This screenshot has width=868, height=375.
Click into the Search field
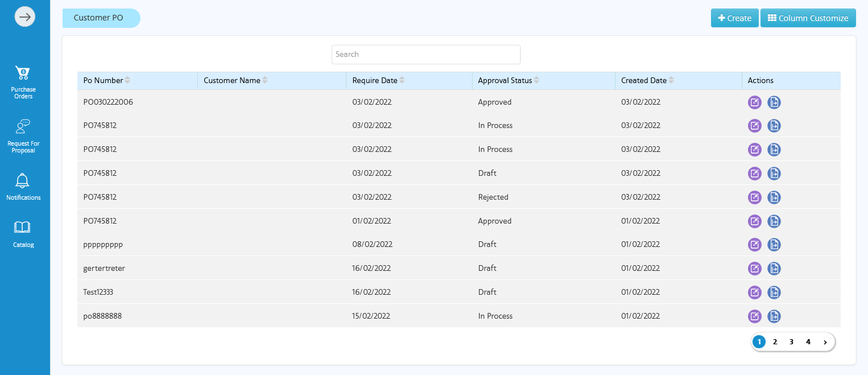pyautogui.click(x=425, y=55)
